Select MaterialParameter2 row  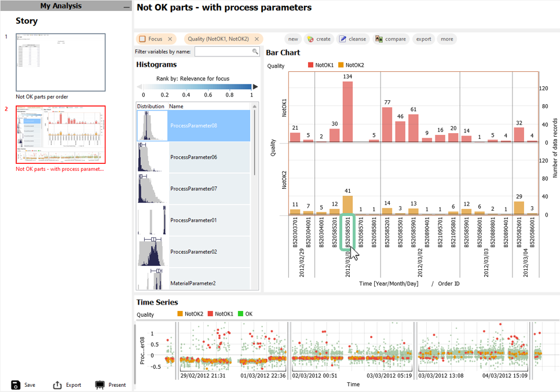[193, 279]
